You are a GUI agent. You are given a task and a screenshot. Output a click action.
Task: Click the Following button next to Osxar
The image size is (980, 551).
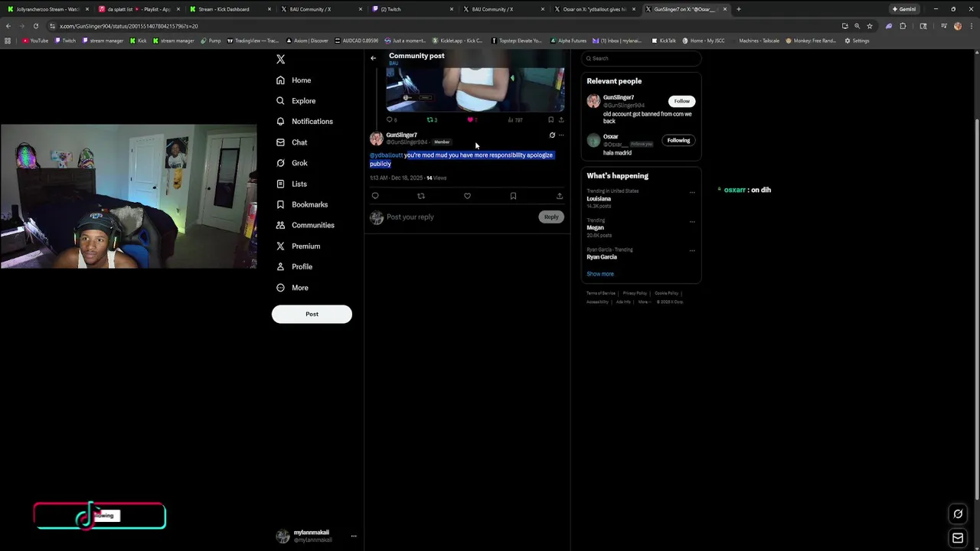tap(678, 140)
